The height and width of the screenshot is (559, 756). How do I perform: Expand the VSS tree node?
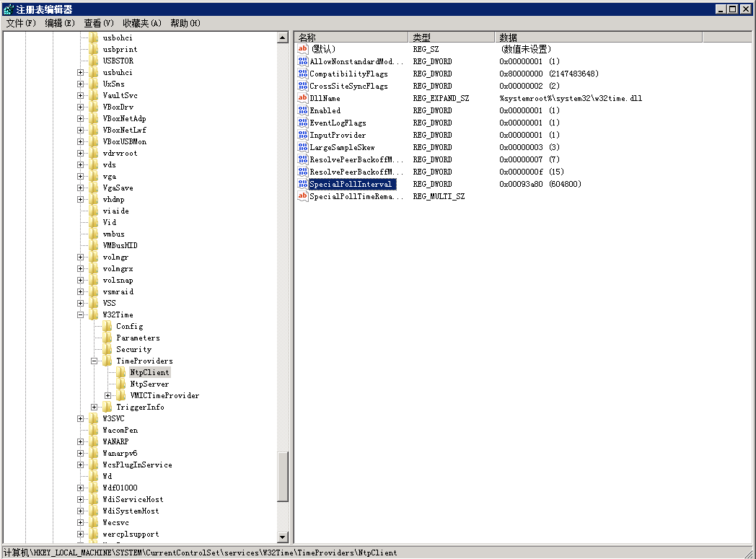tap(81, 303)
